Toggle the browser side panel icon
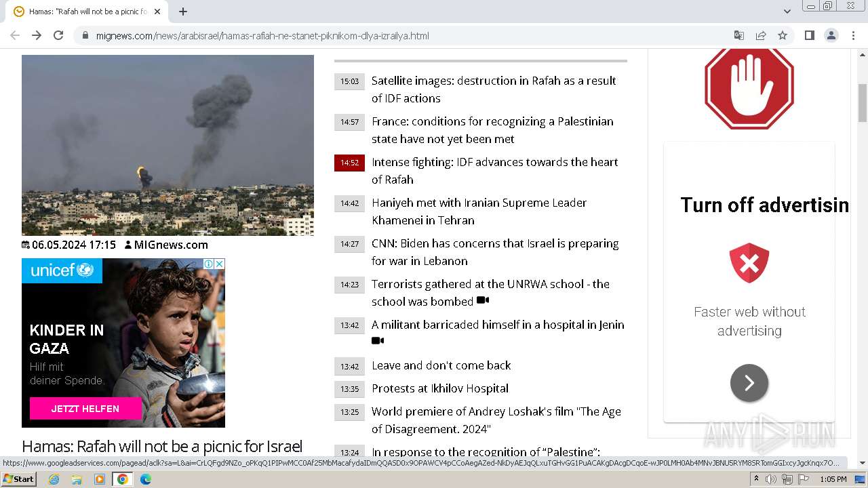868x488 pixels. point(809,35)
